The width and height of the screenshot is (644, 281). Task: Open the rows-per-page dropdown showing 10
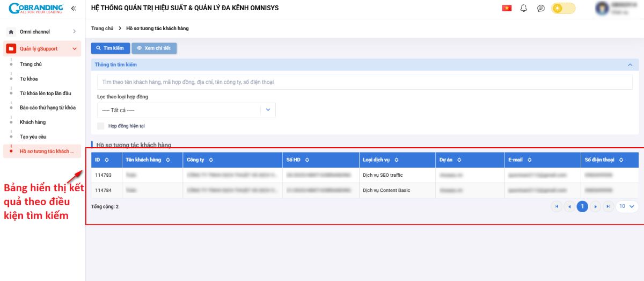pyautogui.click(x=626, y=206)
